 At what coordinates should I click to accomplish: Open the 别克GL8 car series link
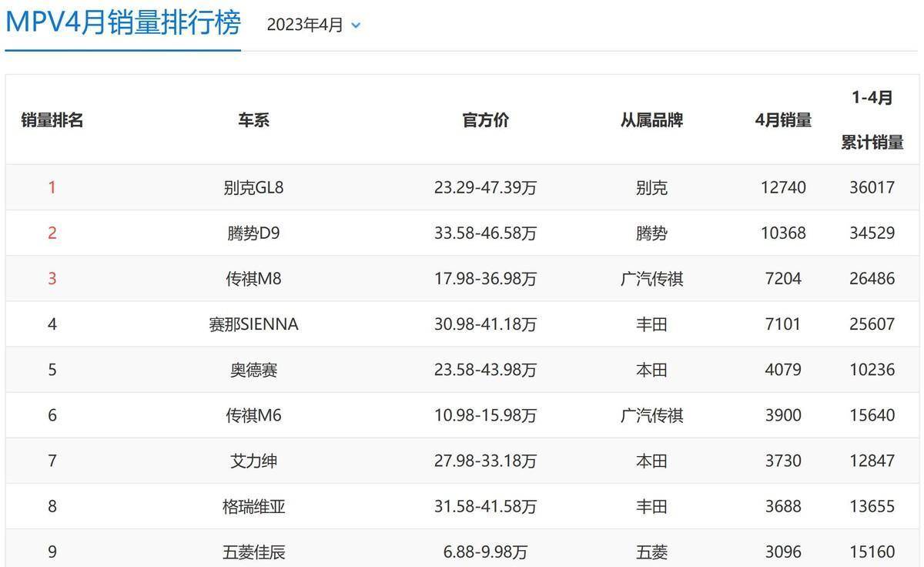tap(253, 187)
